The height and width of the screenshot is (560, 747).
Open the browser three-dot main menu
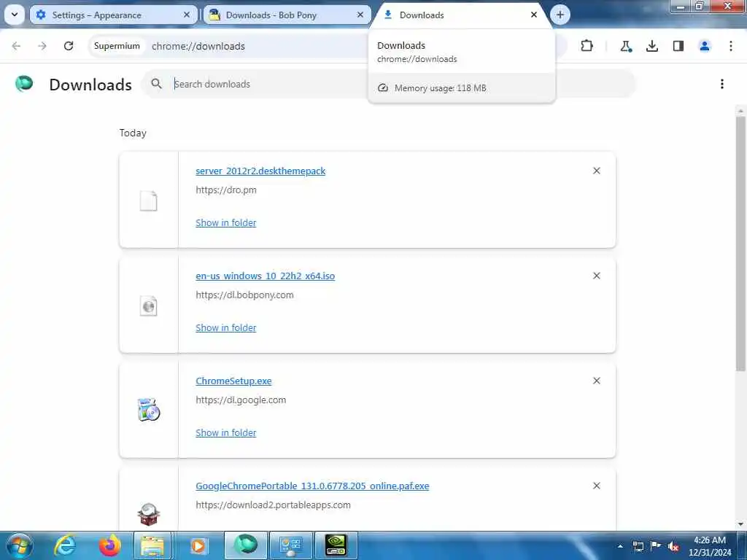[x=730, y=46]
